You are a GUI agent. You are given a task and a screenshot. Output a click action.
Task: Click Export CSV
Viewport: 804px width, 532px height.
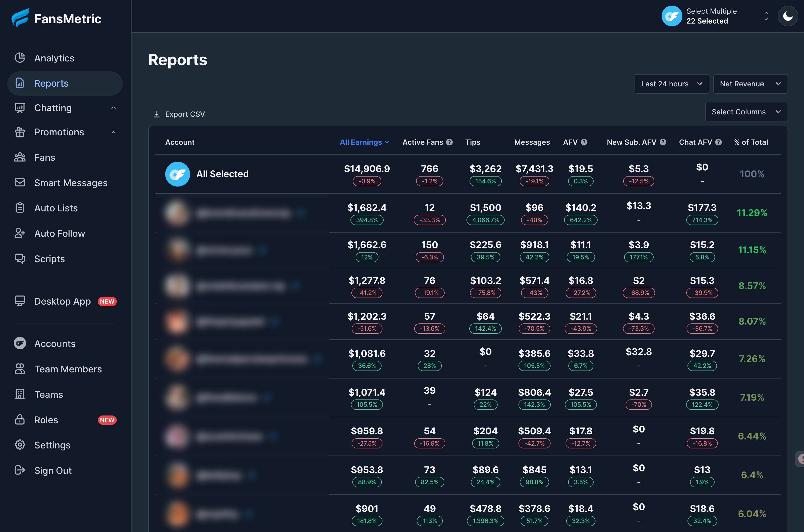coord(179,114)
